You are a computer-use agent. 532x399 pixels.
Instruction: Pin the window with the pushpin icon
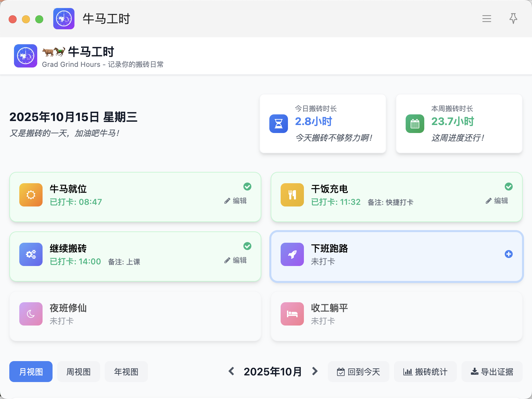pos(513,19)
